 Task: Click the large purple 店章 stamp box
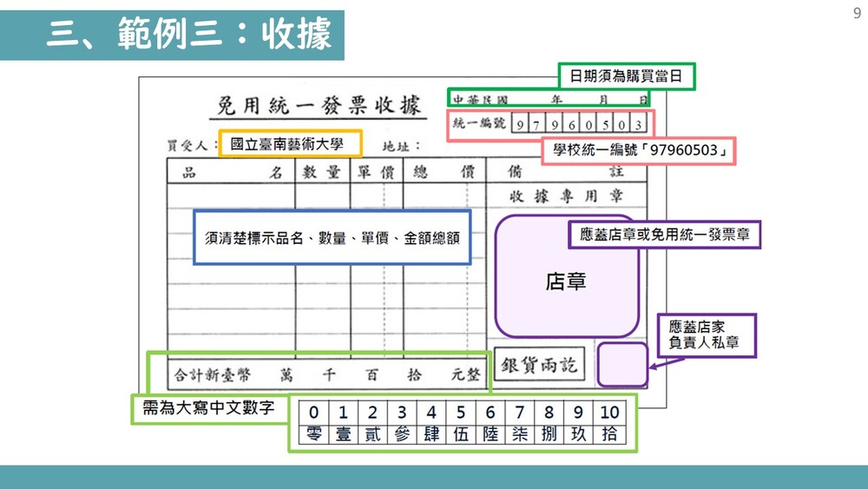[x=565, y=281]
